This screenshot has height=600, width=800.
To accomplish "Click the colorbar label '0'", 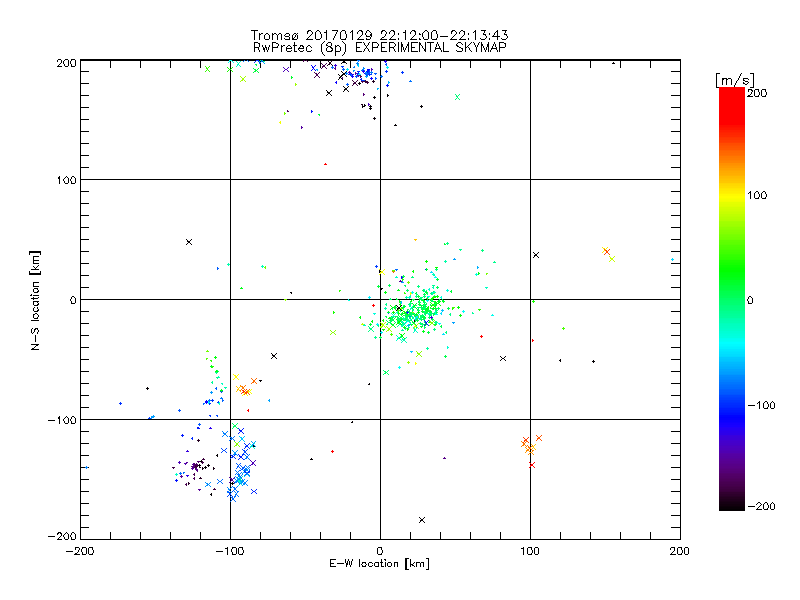I will click(750, 300).
